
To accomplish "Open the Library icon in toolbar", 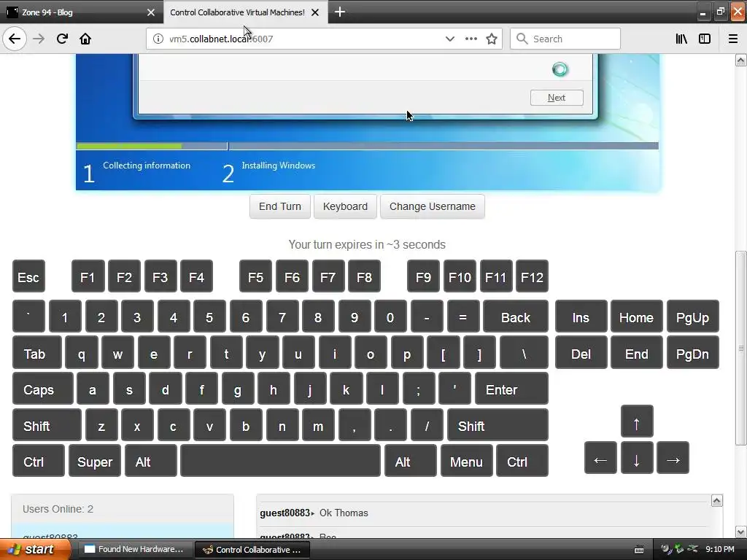I will 681,39.
